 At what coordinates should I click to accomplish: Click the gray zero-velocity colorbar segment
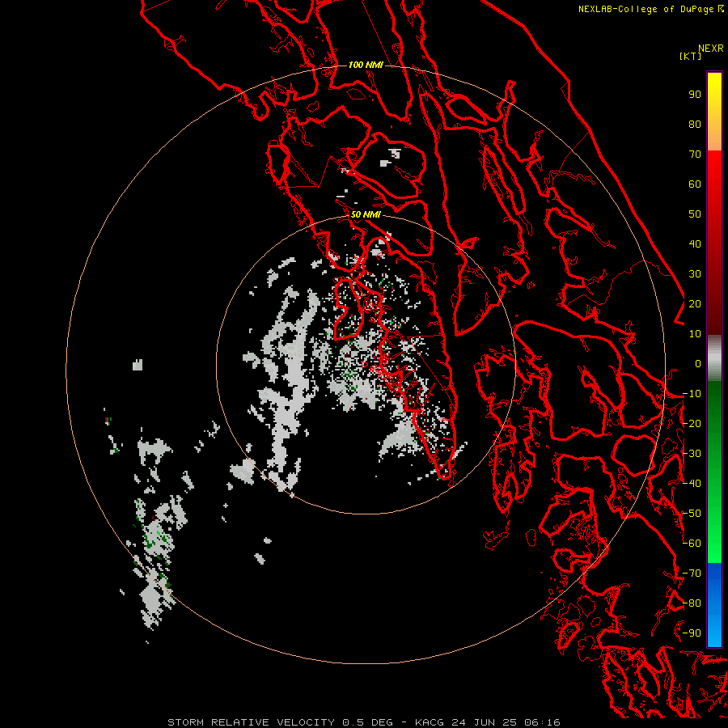[714, 358]
